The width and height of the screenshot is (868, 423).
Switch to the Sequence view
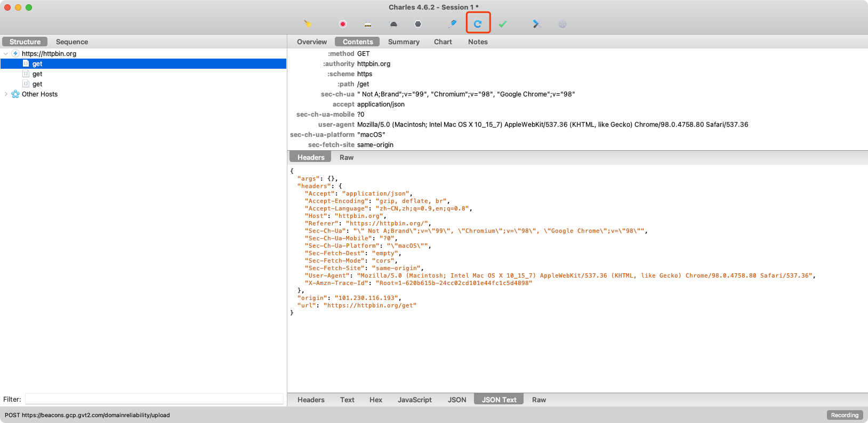[x=72, y=42]
